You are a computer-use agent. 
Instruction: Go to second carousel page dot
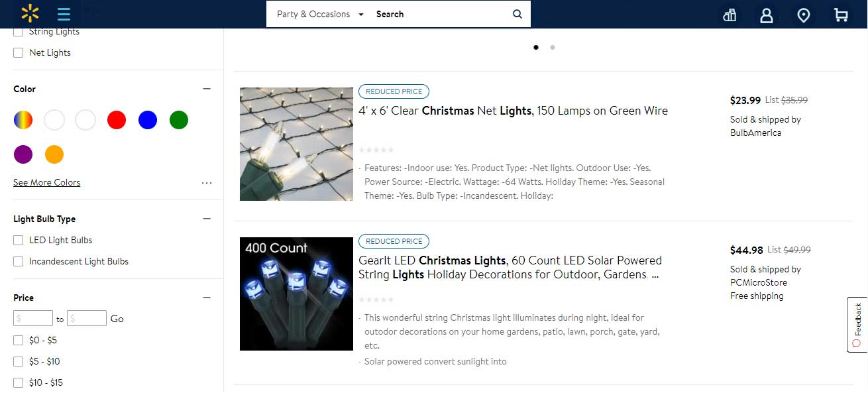click(553, 47)
